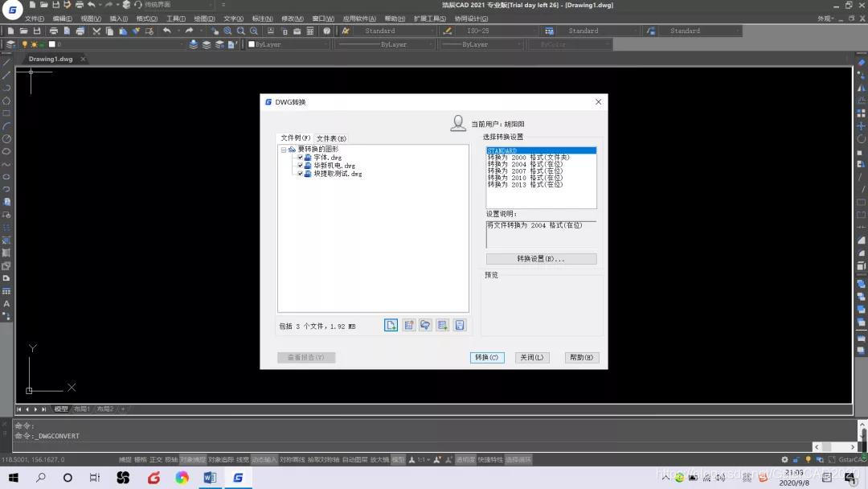This screenshot has height=489, width=868.
Task: Click the Cut scissors icon in the toolbar
Action: click(96, 31)
